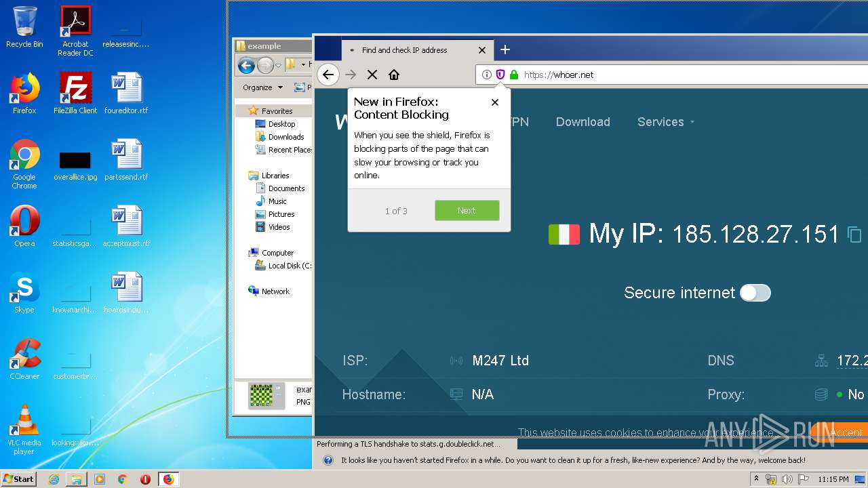Show hidden system tray icons
The image size is (868, 488).
[757, 479]
